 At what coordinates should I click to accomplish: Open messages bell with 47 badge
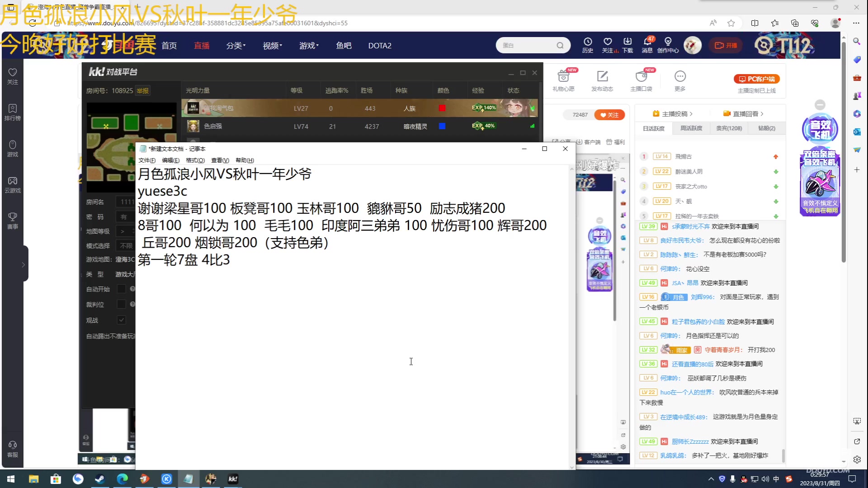coord(647,45)
